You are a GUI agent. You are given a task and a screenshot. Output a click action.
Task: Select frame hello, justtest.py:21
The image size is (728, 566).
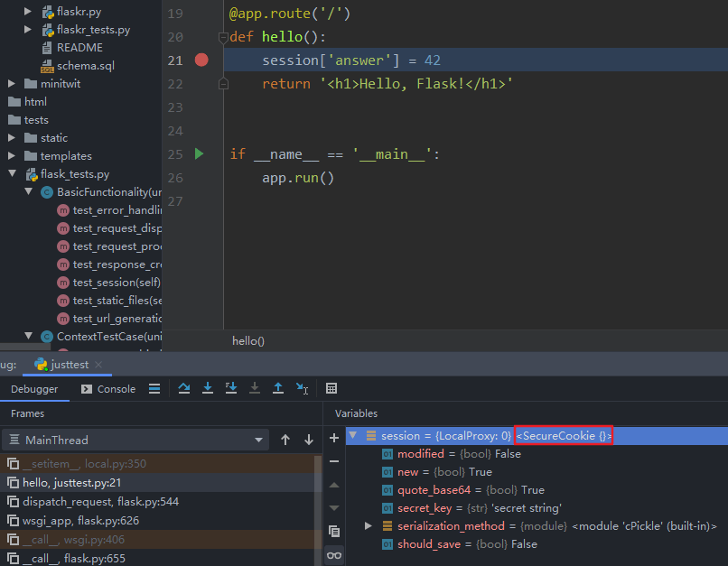(x=158, y=482)
